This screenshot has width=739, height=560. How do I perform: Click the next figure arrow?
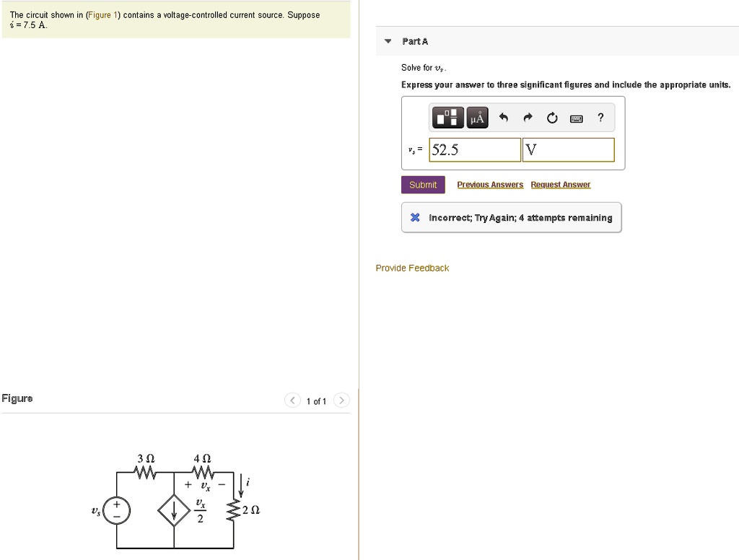[341, 400]
